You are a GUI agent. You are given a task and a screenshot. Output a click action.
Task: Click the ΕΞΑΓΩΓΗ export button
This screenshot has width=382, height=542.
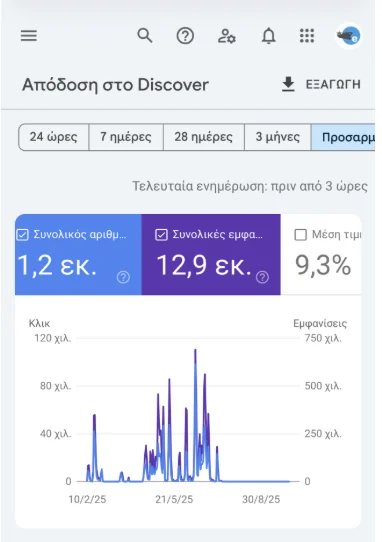pos(321,85)
